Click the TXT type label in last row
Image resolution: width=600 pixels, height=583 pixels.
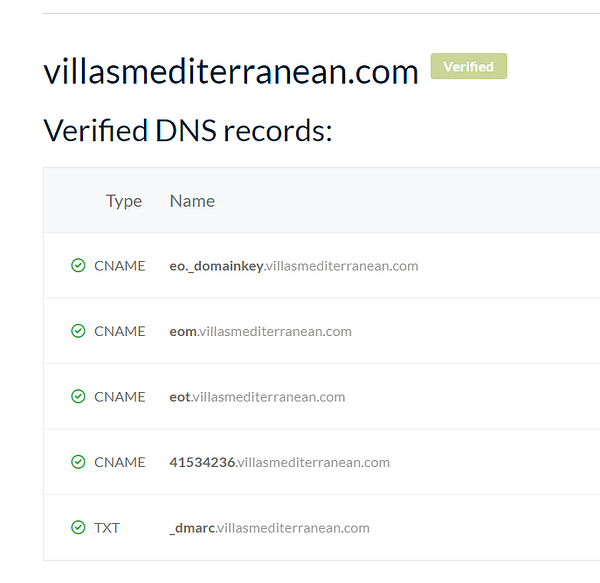[x=107, y=528]
